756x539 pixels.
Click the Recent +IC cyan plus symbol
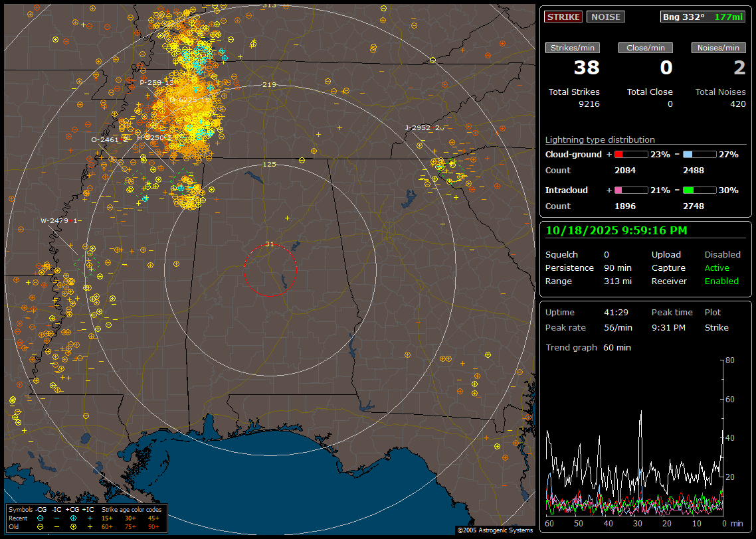coord(90,518)
